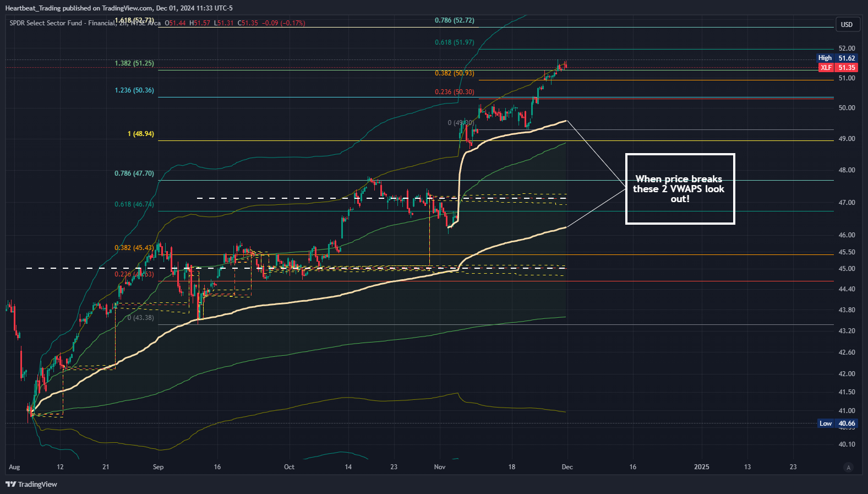Click the Fib label 0.382 (50.93)
Viewport: 868px width, 494px height.
click(454, 73)
